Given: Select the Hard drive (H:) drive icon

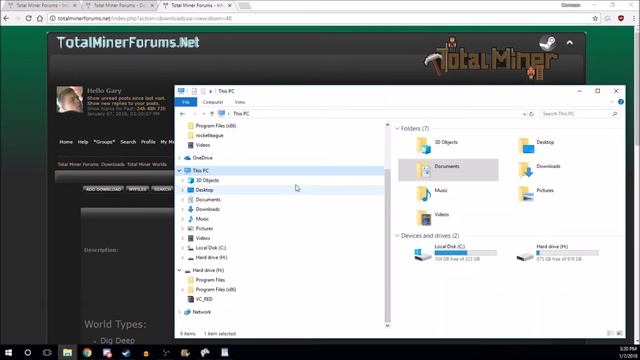Looking at the screenshot, I should pyautogui.click(x=524, y=256).
